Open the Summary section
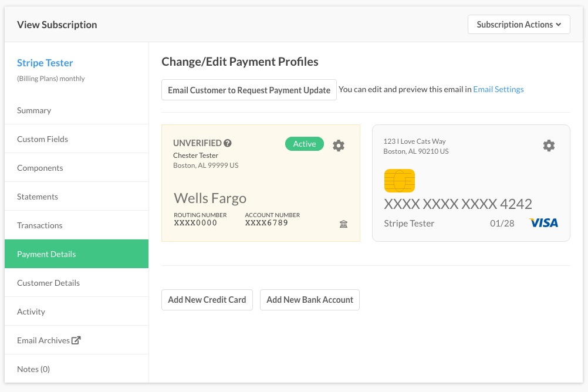The height and width of the screenshot is (392, 588). 34,110
